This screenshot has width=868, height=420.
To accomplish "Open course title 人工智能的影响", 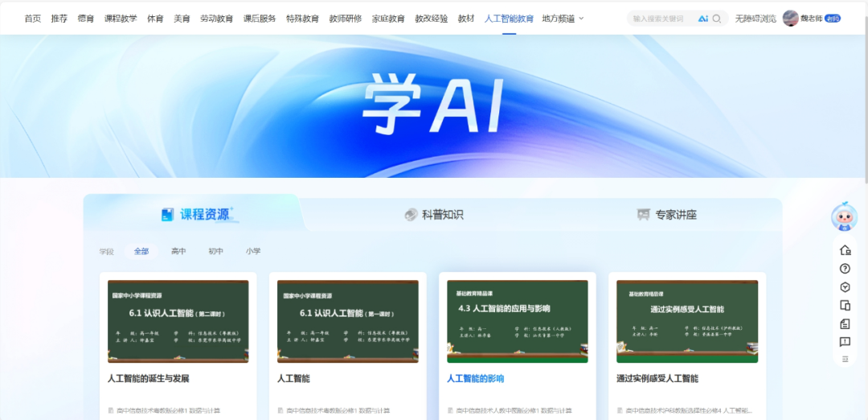I will [476, 379].
